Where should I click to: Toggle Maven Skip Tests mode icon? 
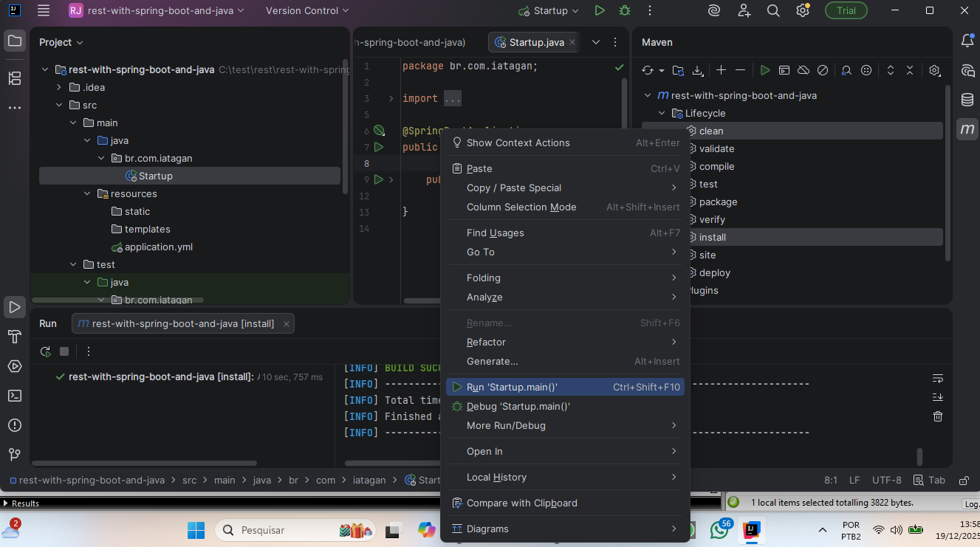[x=823, y=70]
